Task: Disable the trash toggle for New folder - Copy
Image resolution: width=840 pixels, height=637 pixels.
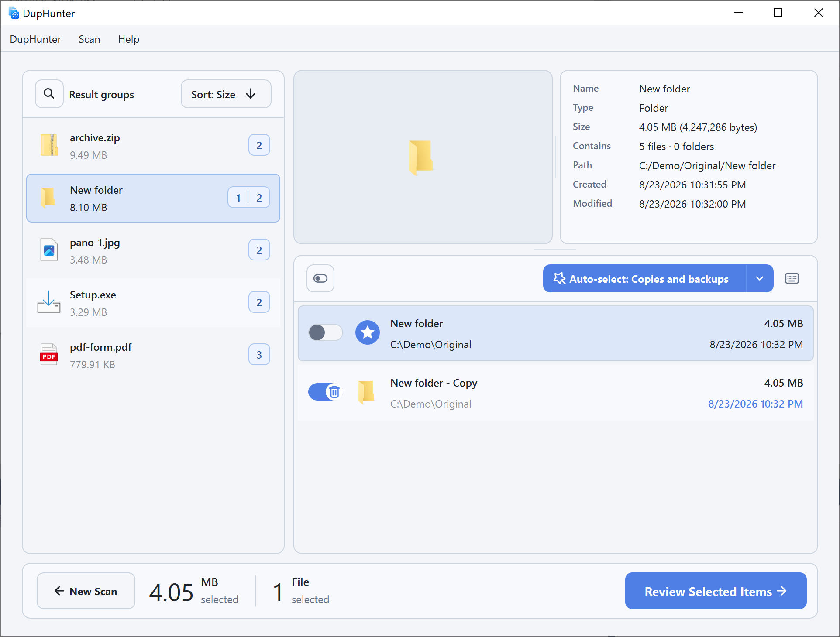Action: (325, 392)
